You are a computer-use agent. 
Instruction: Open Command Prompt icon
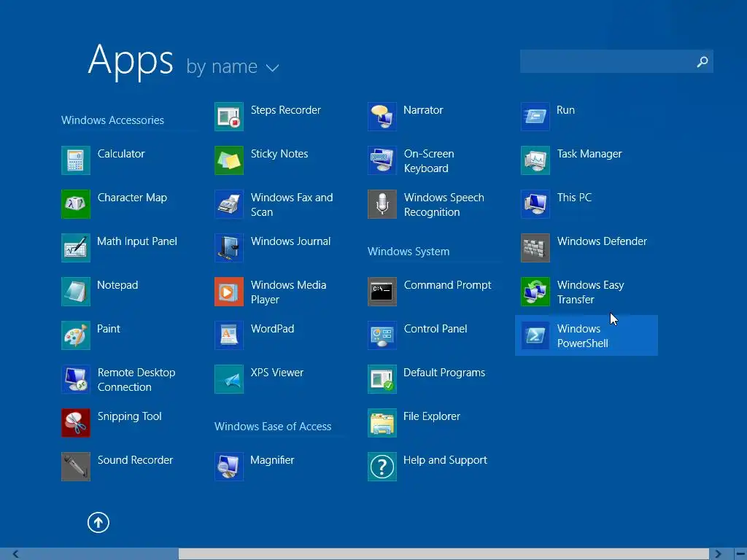[x=382, y=292]
